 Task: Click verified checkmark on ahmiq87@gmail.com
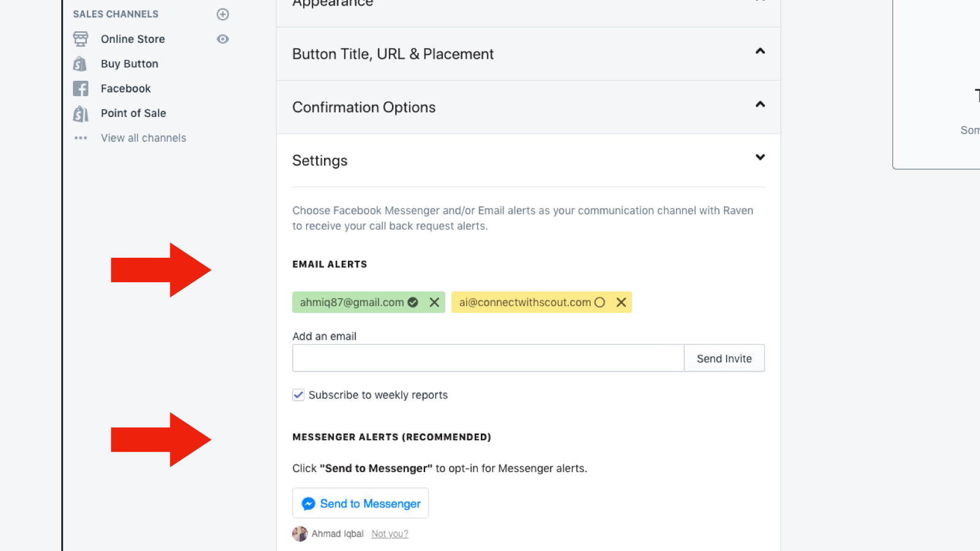413,302
